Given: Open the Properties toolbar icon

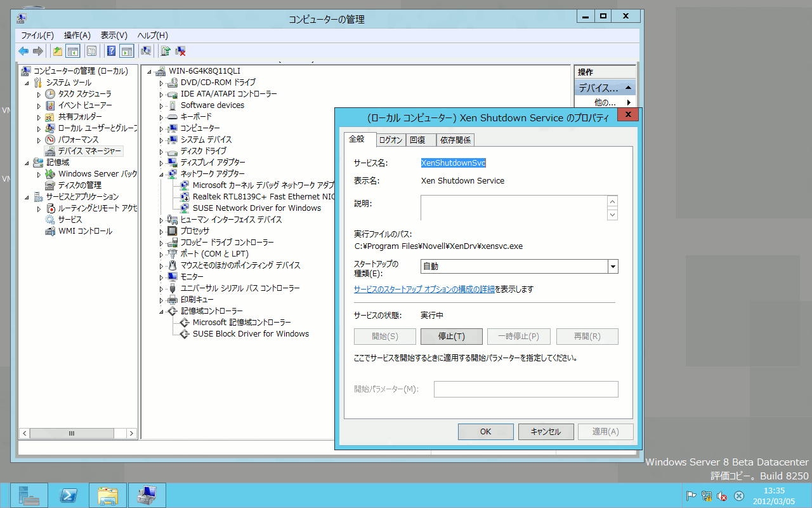Looking at the screenshot, I should (92, 51).
